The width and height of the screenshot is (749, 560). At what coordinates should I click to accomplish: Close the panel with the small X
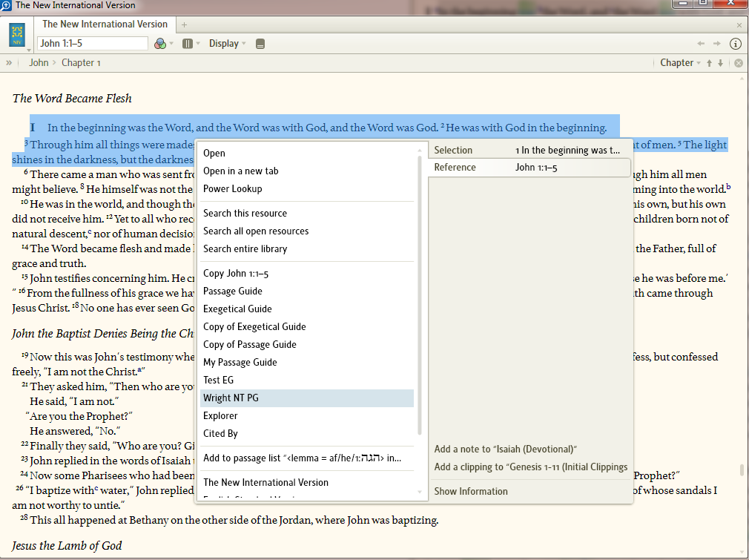739,24
